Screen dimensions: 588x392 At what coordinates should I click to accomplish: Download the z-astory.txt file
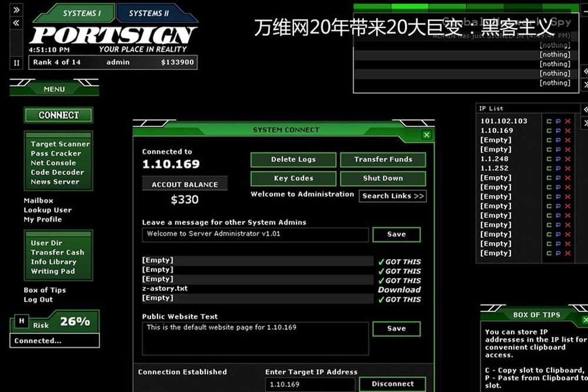click(399, 290)
